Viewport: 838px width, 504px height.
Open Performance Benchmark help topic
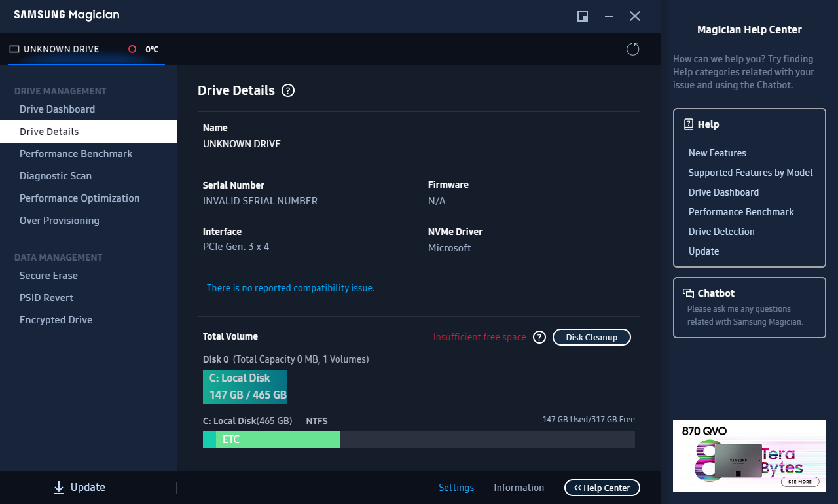741,212
